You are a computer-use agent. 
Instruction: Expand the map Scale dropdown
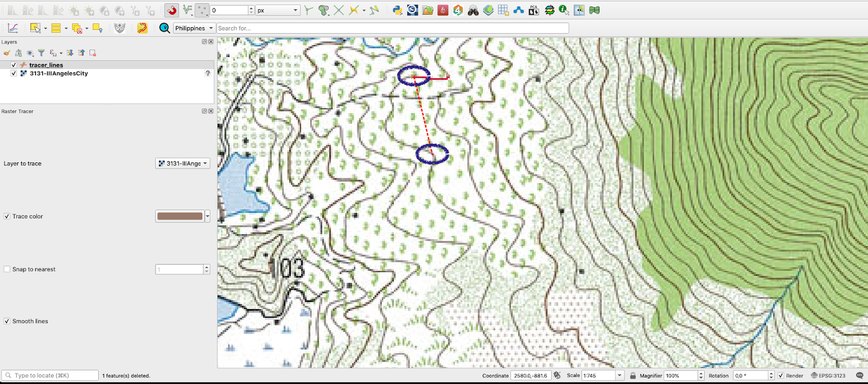pos(620,376)
